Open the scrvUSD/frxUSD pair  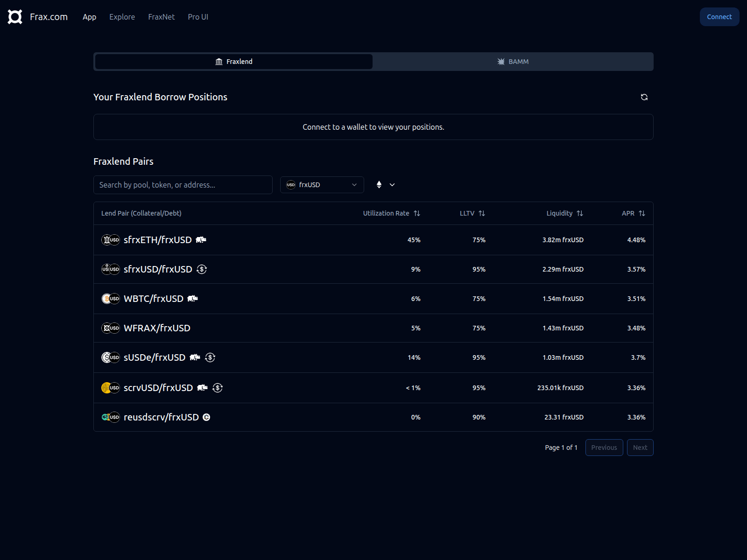point(373,388)
